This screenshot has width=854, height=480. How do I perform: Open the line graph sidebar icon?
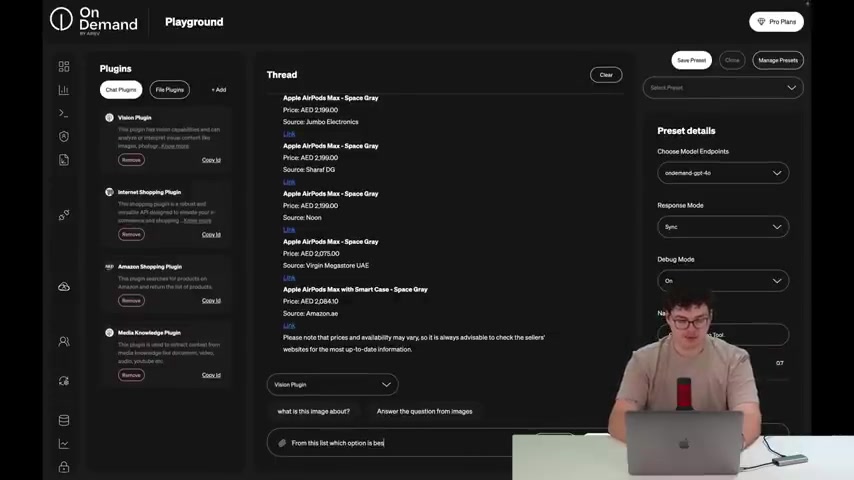point(64,444)
